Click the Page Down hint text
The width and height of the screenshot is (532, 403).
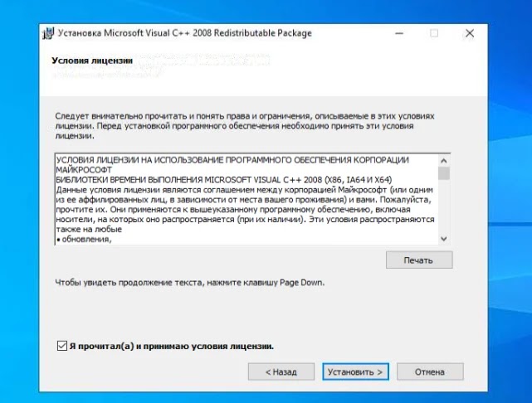(x=190, y=282)
